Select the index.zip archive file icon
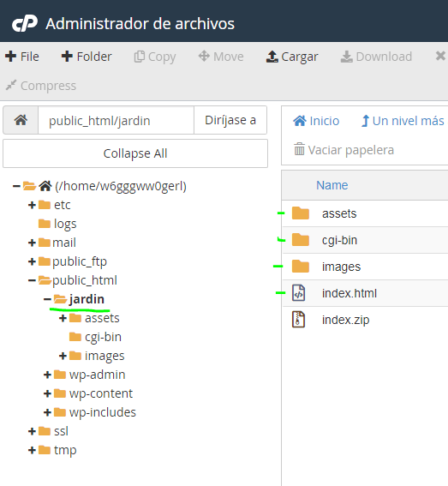 [298, 320]
